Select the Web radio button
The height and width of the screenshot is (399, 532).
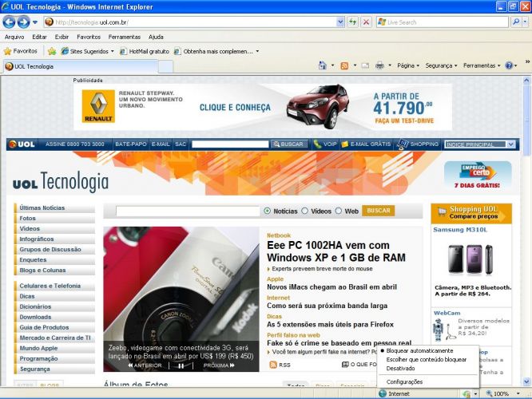click(x=338, y=211)
